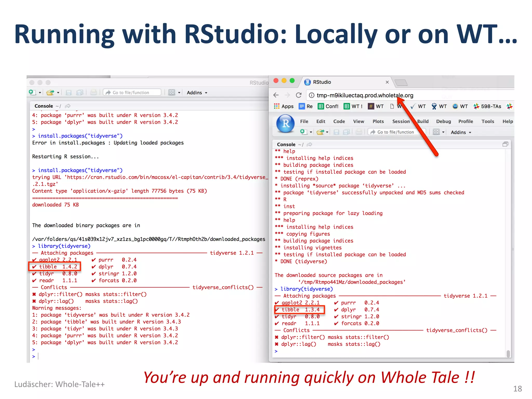Expand the open file dropdown arrow in the left RStudio window

(58, 93)
